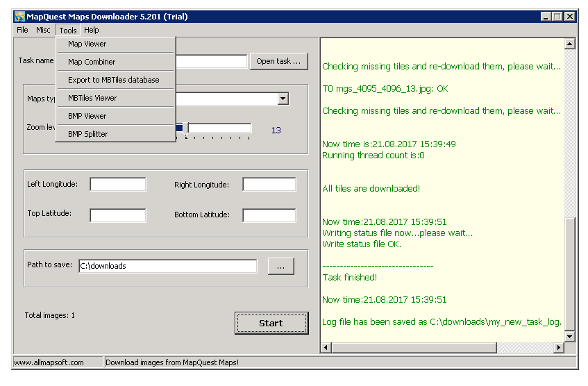Click the MapQuest app icon in title bar
588x386 pixels.
[19, 17]
